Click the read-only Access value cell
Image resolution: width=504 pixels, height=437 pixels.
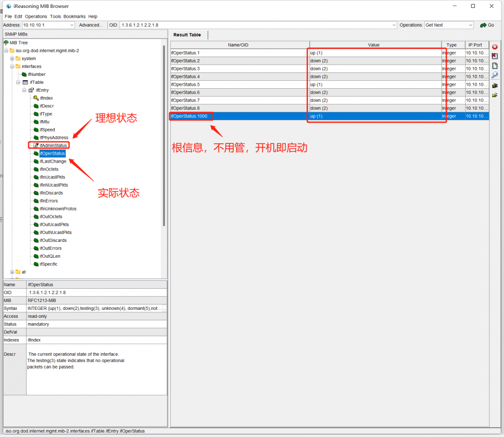96,316
